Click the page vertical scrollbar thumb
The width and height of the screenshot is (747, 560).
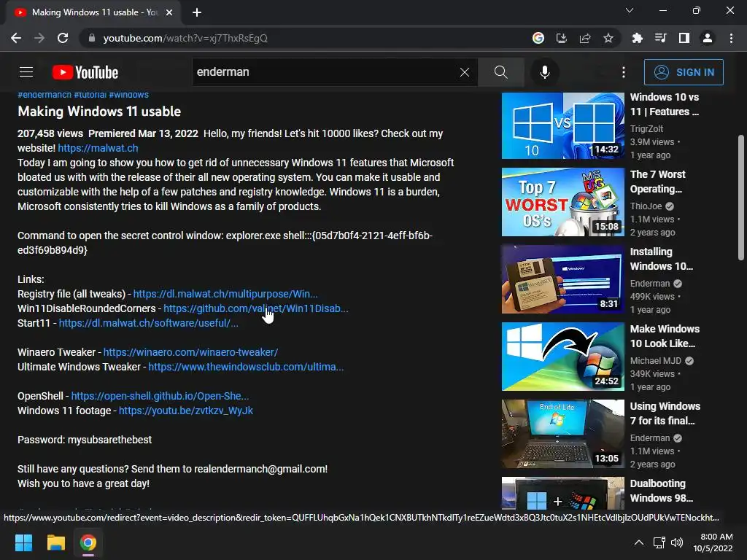click(x=741, y=198)
